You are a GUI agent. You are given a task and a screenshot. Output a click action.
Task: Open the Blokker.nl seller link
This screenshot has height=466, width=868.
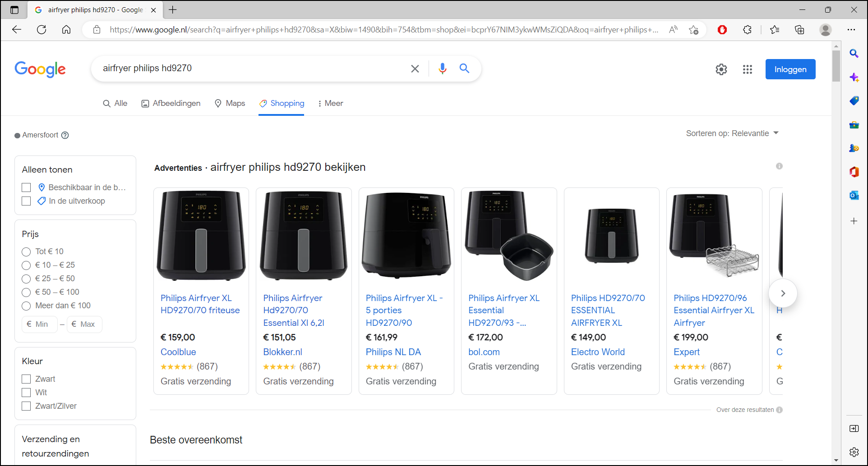[283, 352]
